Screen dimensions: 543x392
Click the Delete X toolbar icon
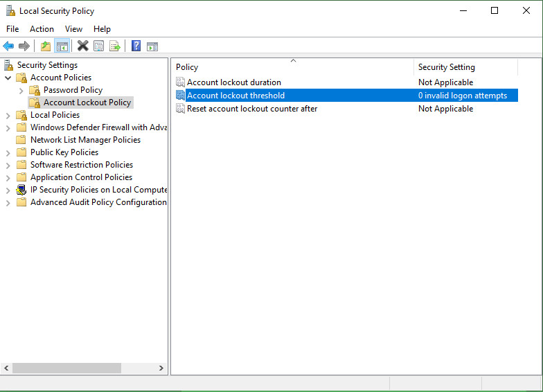[83, 46]
